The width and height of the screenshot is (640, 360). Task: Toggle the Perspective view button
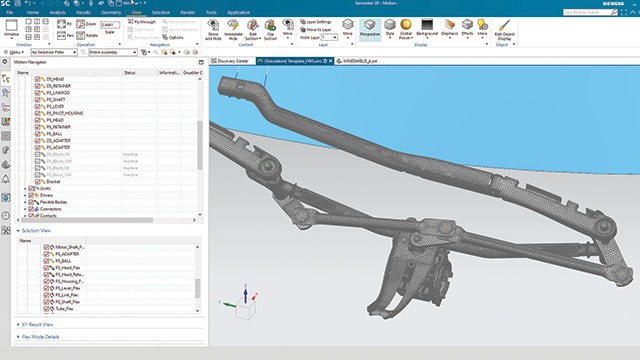point(370,29)
